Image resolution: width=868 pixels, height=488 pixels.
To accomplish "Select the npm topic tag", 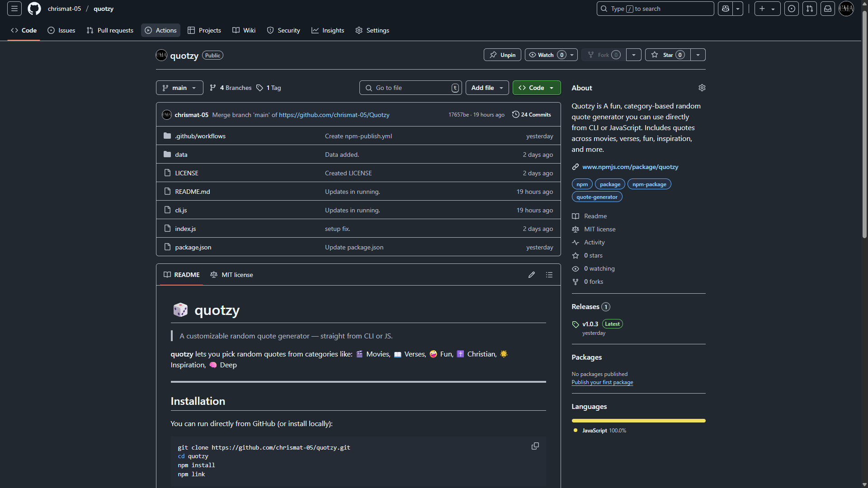I will coord(582,184).
